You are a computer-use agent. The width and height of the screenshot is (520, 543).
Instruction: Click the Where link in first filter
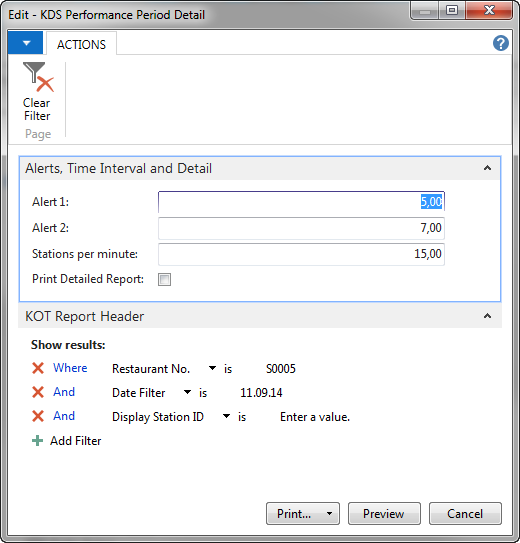(x=70, y=368)
